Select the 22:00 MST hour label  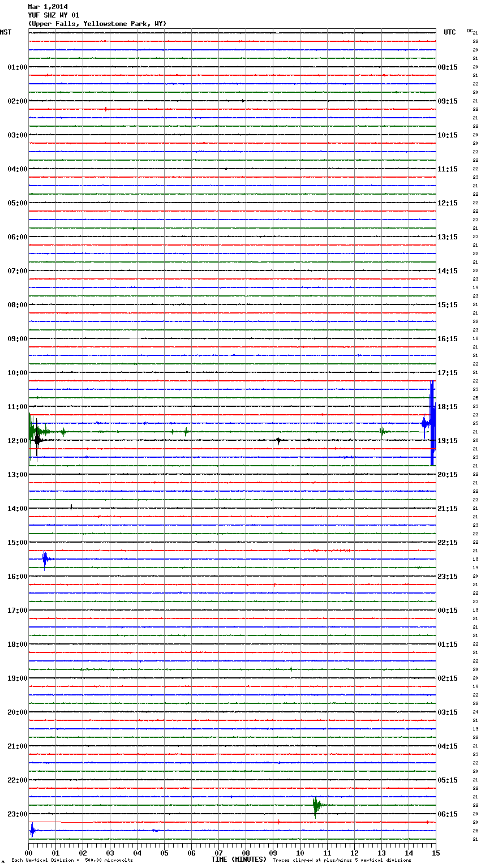(x=17, y=780)
